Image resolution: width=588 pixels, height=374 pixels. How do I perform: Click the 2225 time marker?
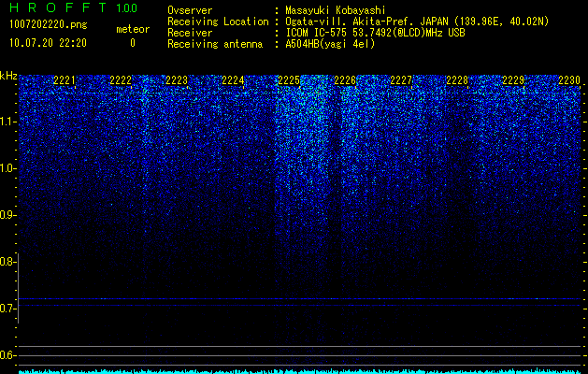289,80
